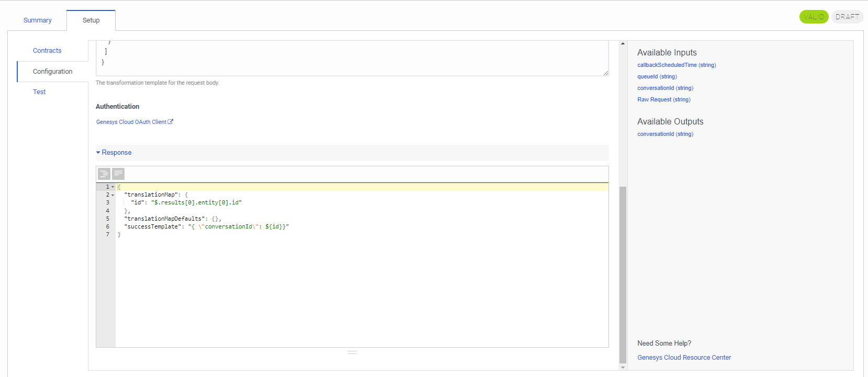Click the drag bar below the Response editor
This screenshot has height=377, width=868.
(x=352, y=352)
